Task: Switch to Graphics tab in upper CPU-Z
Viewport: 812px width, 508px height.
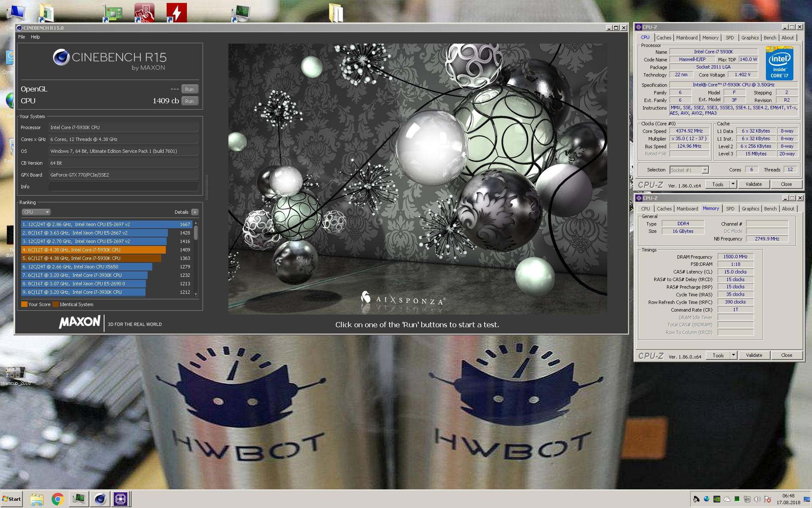Action: pyautogui.click(x=750, y=38)
